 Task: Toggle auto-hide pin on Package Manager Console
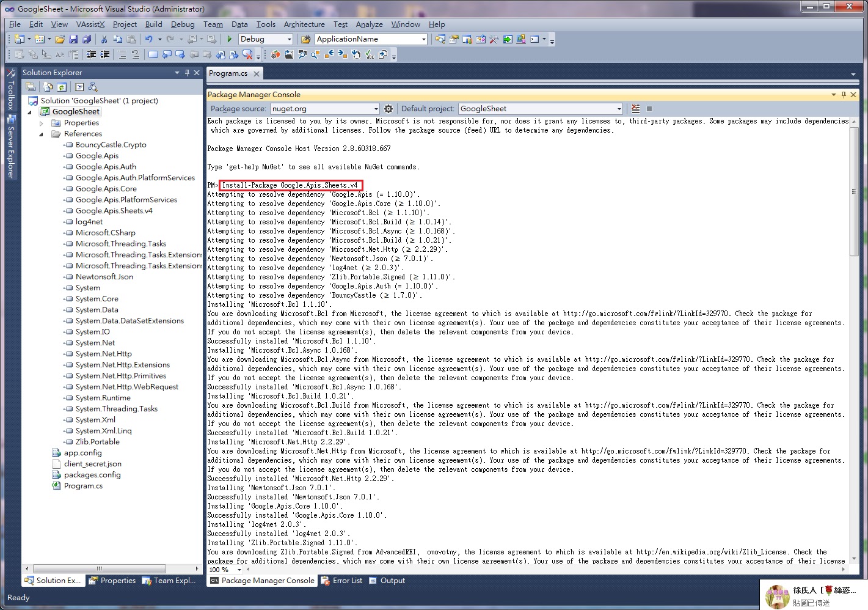point(844,95)
